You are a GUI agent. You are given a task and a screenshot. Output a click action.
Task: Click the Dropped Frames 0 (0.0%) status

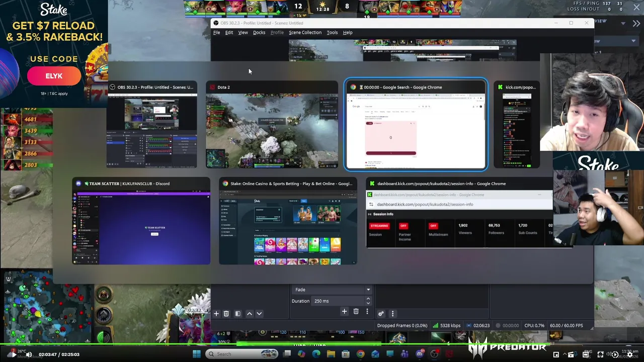tap(402, 325)
